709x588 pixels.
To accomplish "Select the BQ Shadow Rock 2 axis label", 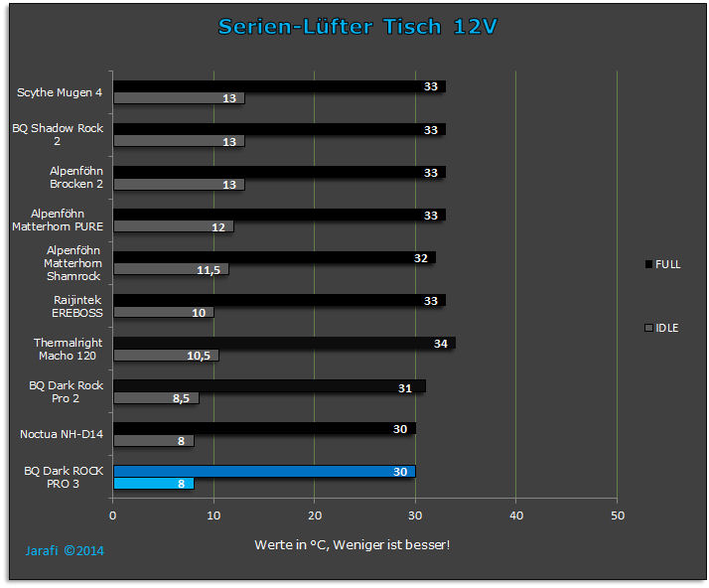I will [x=58, y=135].
